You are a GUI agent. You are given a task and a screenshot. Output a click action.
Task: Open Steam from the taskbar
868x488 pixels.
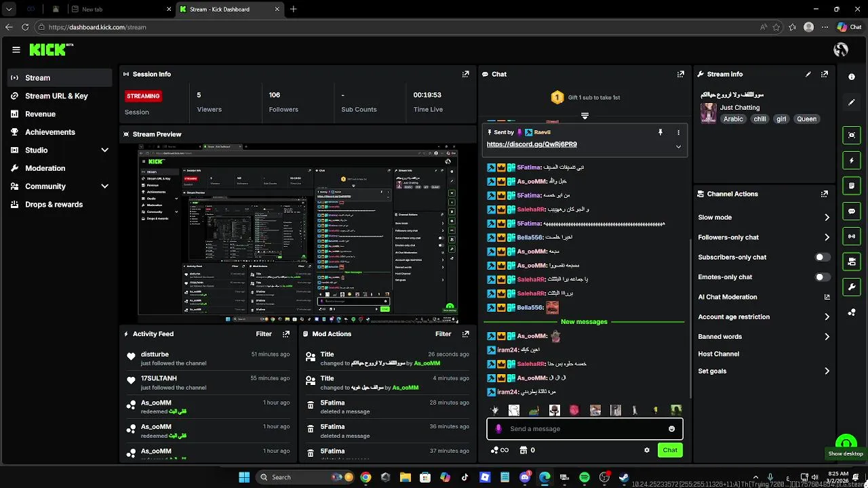624,477
